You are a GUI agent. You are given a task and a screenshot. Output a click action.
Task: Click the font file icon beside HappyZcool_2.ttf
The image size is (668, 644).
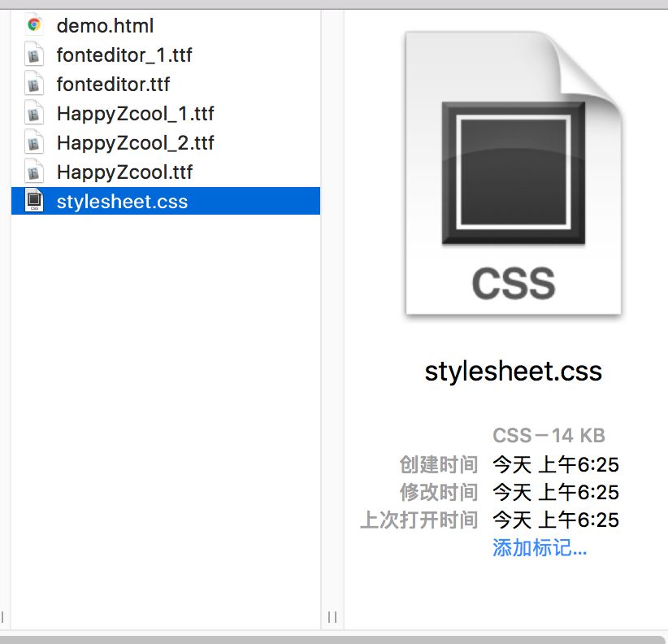coord(34,142)
